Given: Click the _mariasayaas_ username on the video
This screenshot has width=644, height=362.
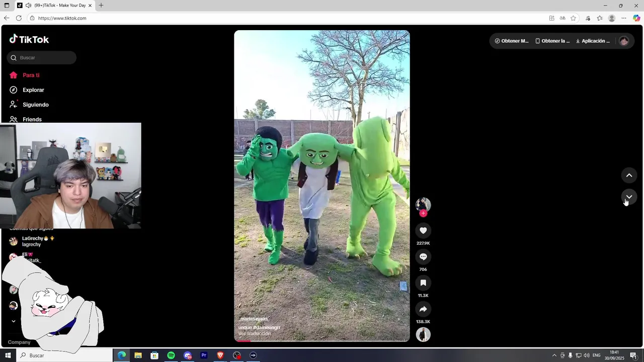Looking at the screenshot, I should click(x=254, y=319).
